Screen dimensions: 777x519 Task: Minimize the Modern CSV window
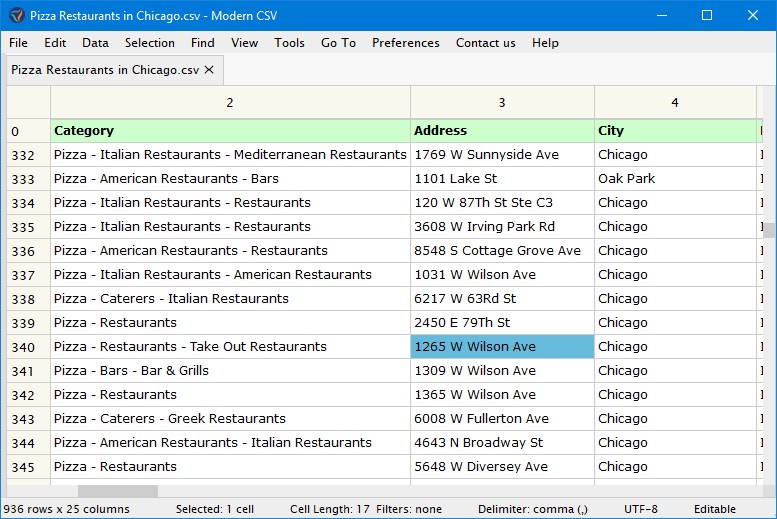pos(662,15)
